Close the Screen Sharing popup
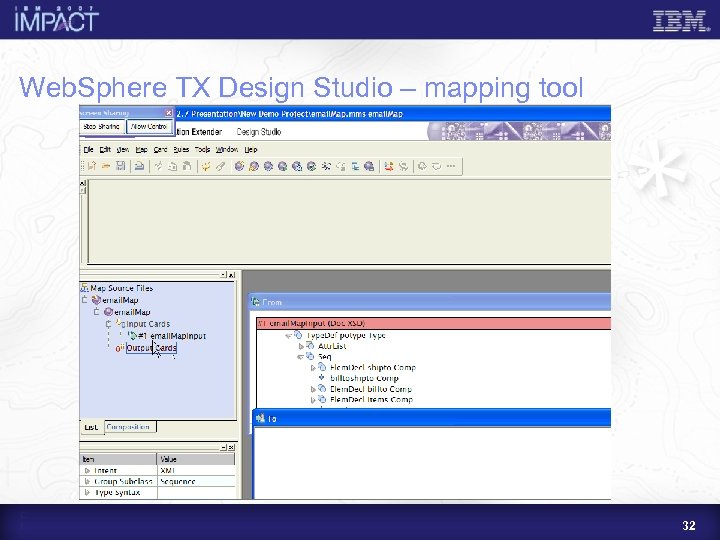The height and width of the screenshot is (540, 720). click(169, 112)
